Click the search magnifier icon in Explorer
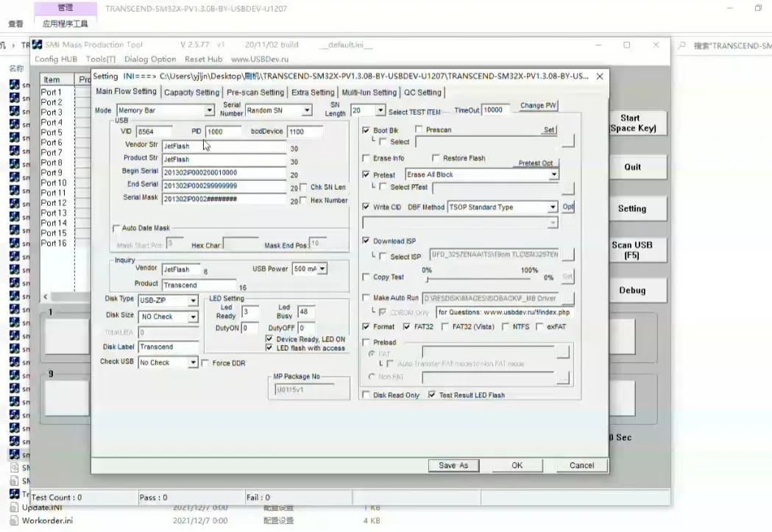 [x=682, y=46]
